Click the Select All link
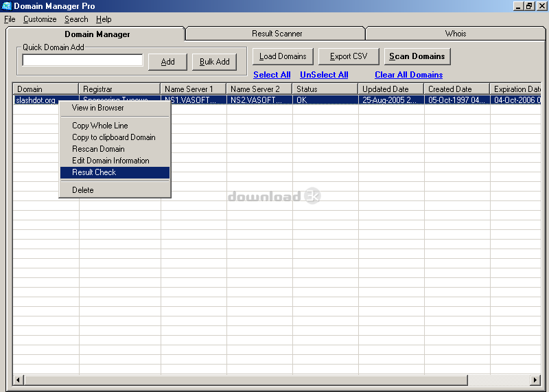 coord(272,75)
